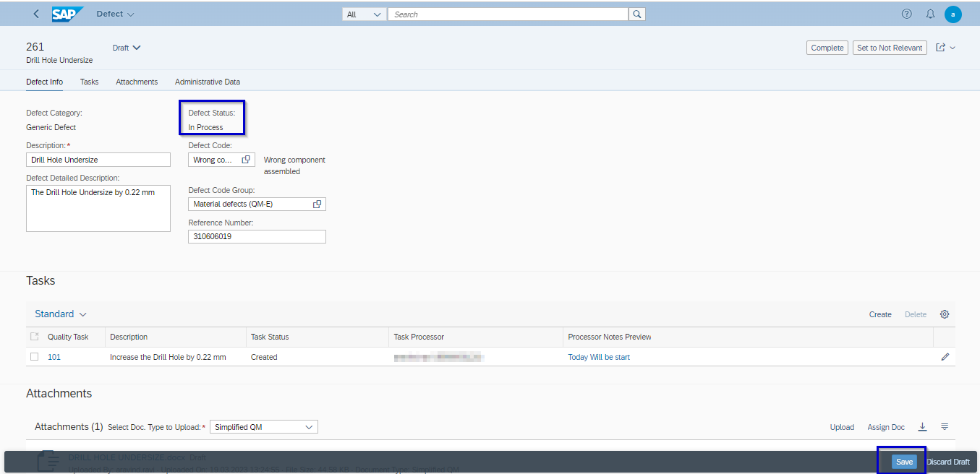980x474 pixels.
Task: Click the Reference Number input field
Action: pyautogui.click(x=257, y=236)
